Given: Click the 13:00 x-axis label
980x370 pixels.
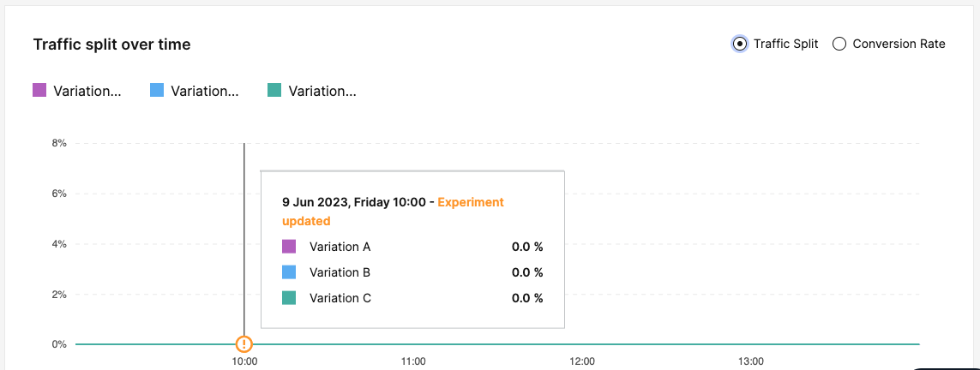Looking at the screenshot, I should click(750, 361).
